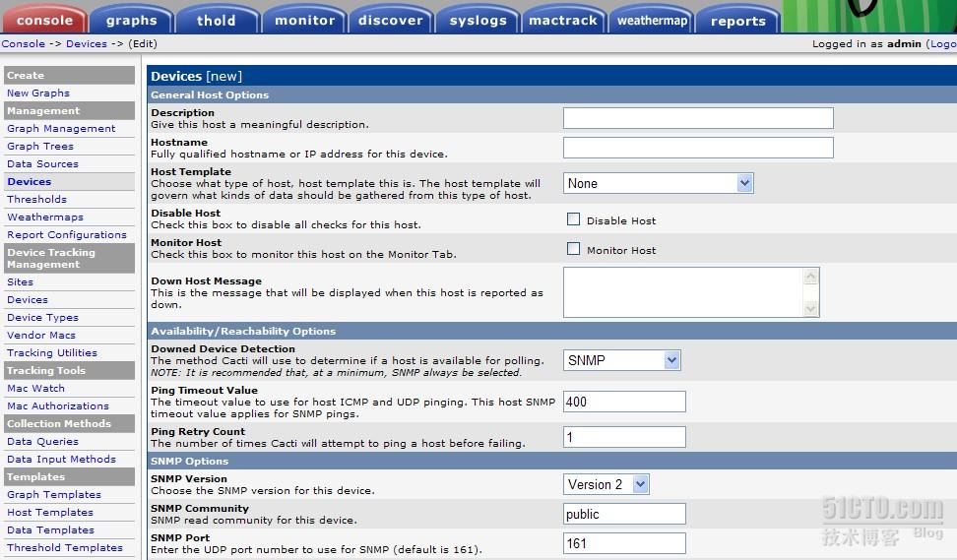Open the thold tab
957x560 pixels.
pos(217,20)
